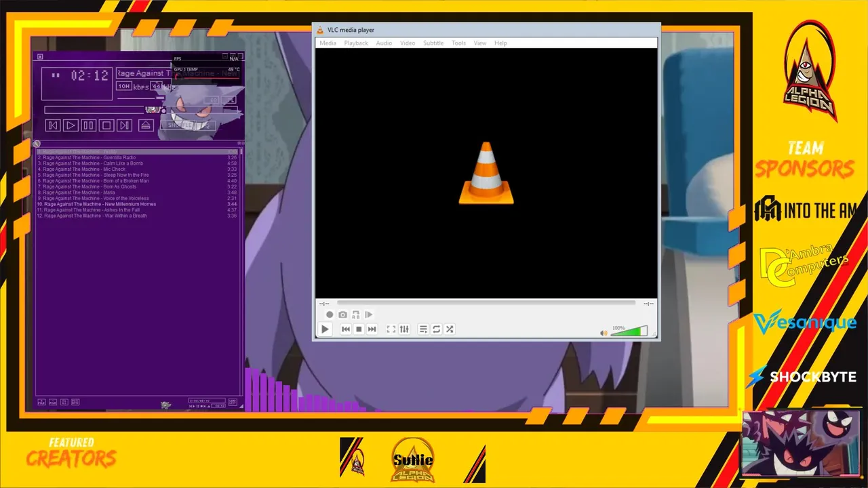Select playlist track Sleep Now in the Fire
The height and width of the screenshot is (488, 868).
click(137, 175)
